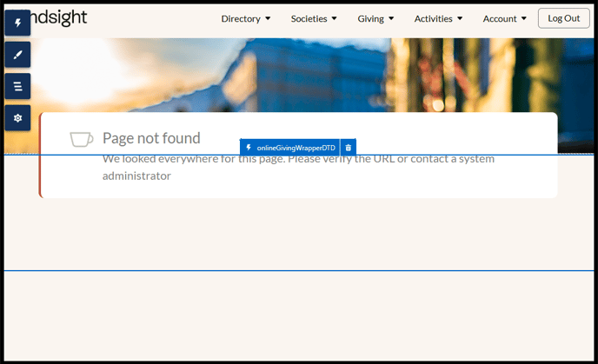Image resolution: width=598 pixels, height=364 pixels.
Task: Open the Activities navigation menu
Action: coord(438,18)
